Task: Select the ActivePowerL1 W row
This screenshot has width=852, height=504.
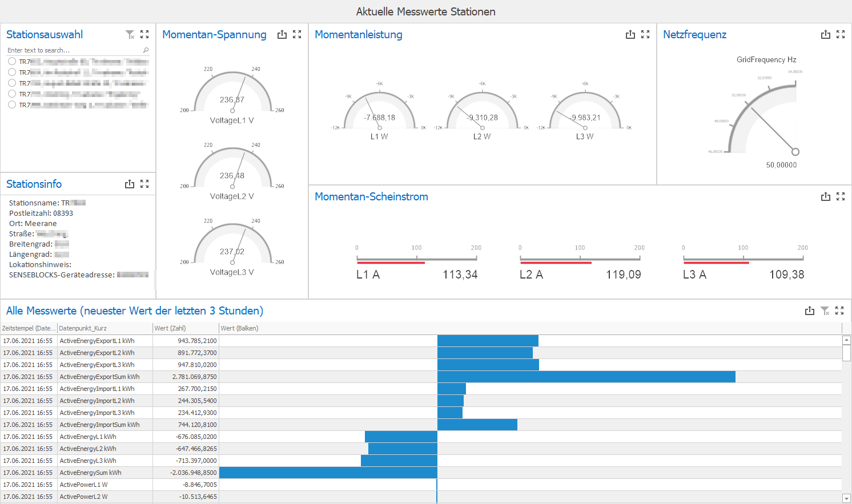Action: pos(421,485)
